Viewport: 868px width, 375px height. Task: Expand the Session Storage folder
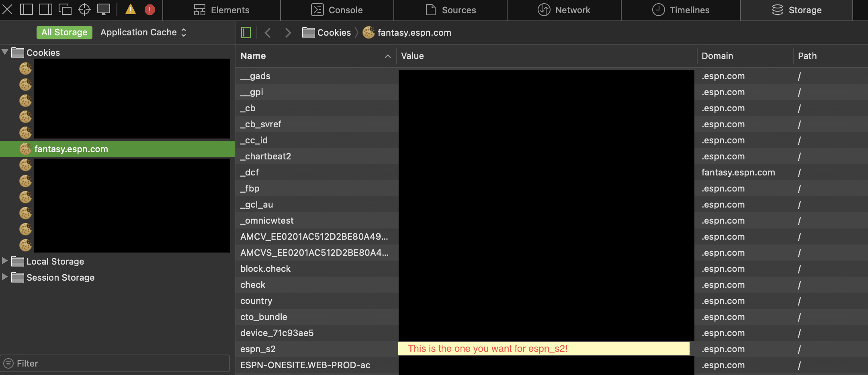pyautogui.click(x=5, y=277)
